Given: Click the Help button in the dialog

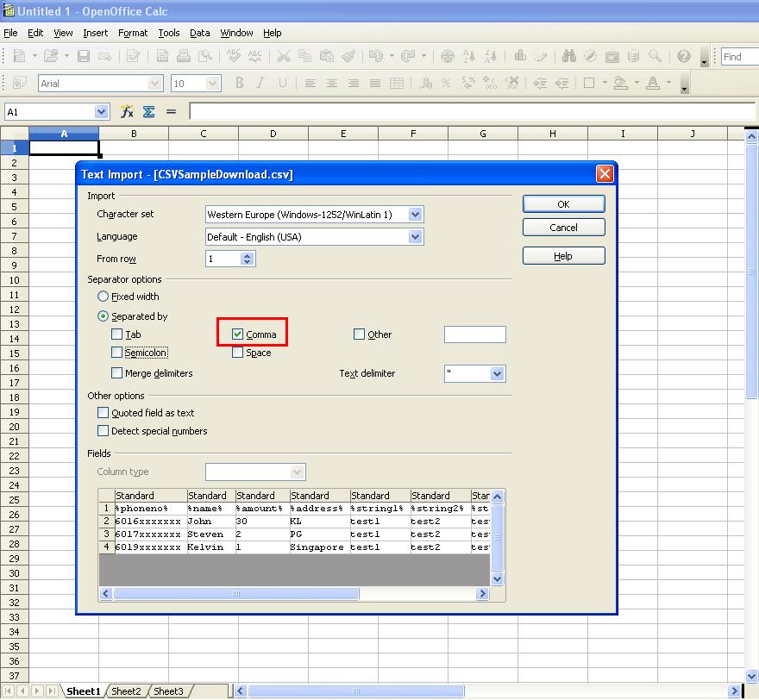Looking at the screenshot, I should (563, 255).
